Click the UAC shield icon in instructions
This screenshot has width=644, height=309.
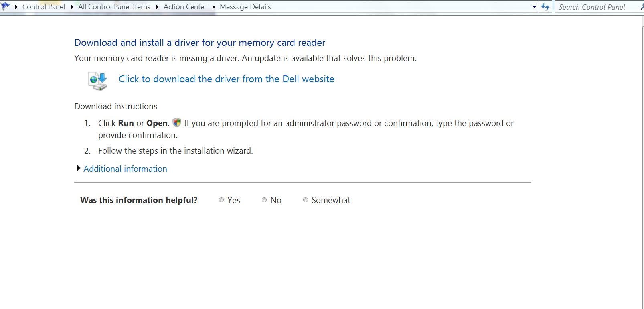[x=177, y=122]
